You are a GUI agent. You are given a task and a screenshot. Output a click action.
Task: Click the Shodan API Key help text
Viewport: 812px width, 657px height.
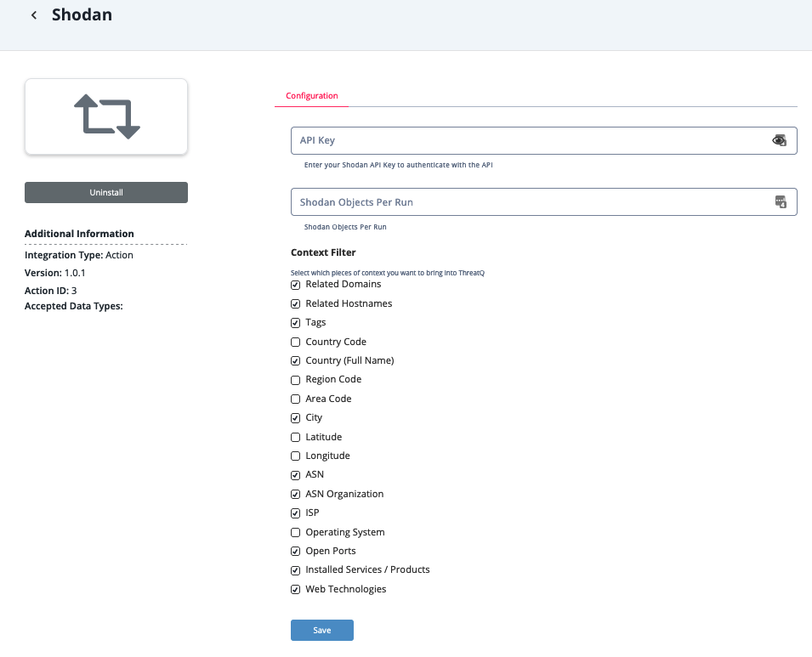point(398,165)
